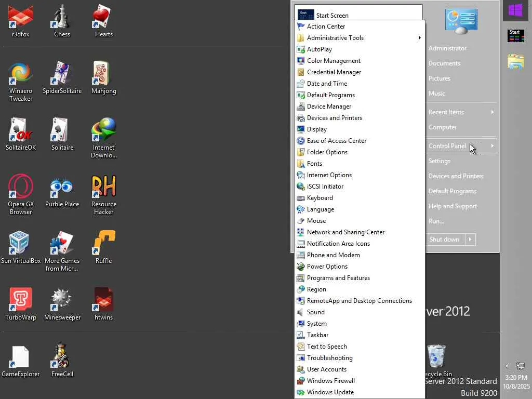Image resolution: width=532 pixels, height=399 pixels.
Task: Open the Internet Download Manager shortcut
Action: point(104,138)
